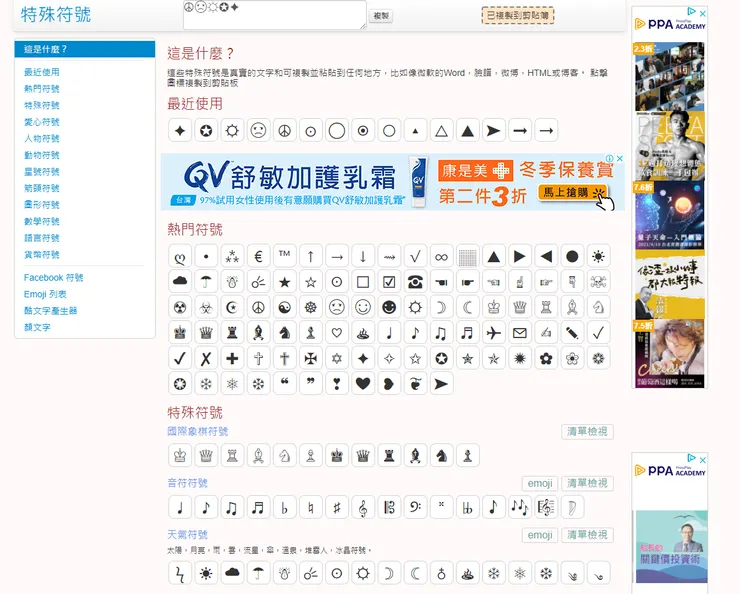Click the telephone ☎ symbol
740x594 pixels.
(x=415, y=282)
